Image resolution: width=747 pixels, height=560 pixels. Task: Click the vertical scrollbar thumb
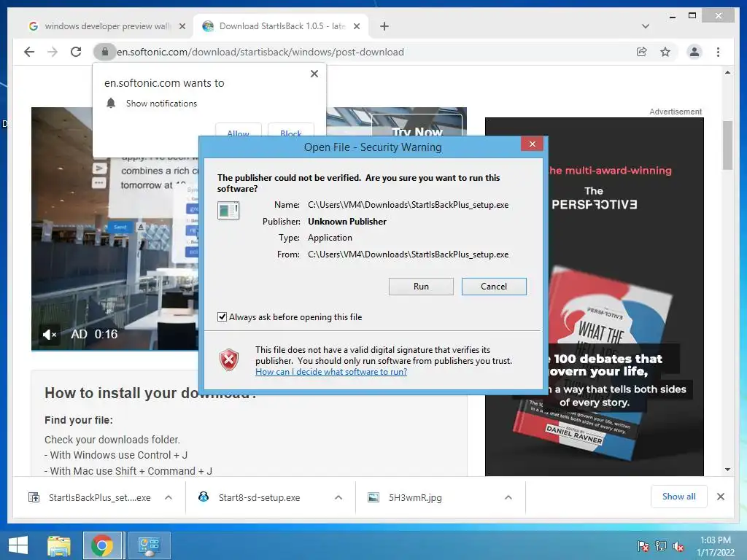click(x=727, y=145)
